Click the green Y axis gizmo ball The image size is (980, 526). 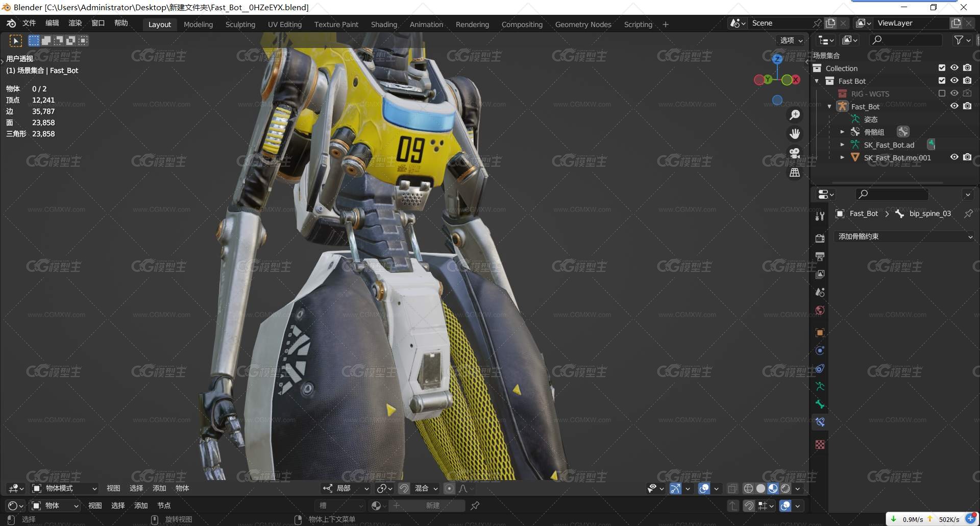(767, 80)
